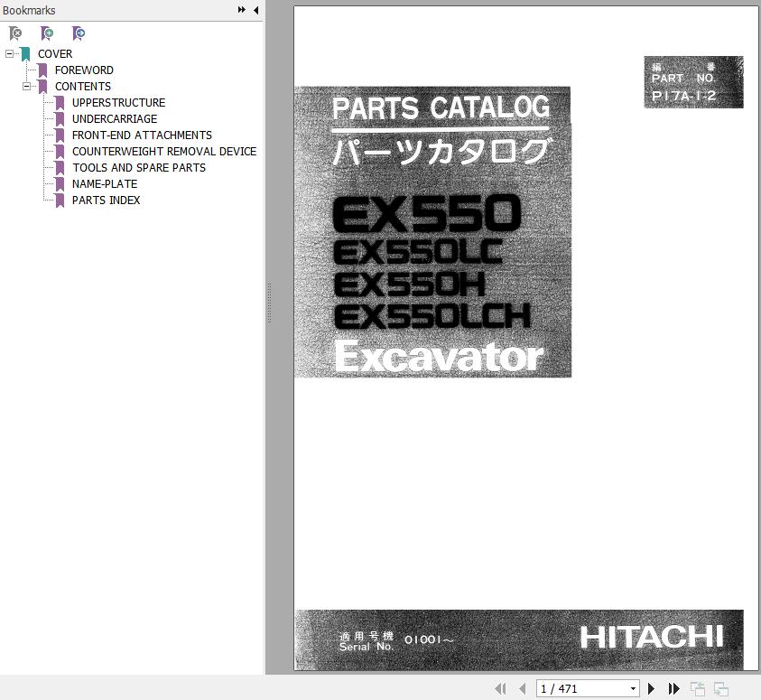Image resolution: width=761 pixels, height=700 pixels.
Task: Click the Bookmarks panel title
Action: [x=29, y=10]
